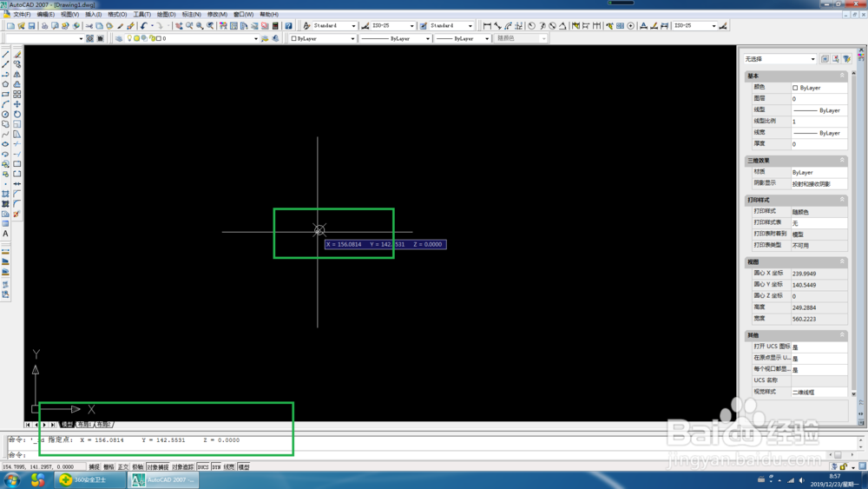Viewport: 868px width, 489px height.
Task: Collapse the 三维效果 section in Properties
Action: [x=842, y=160]
